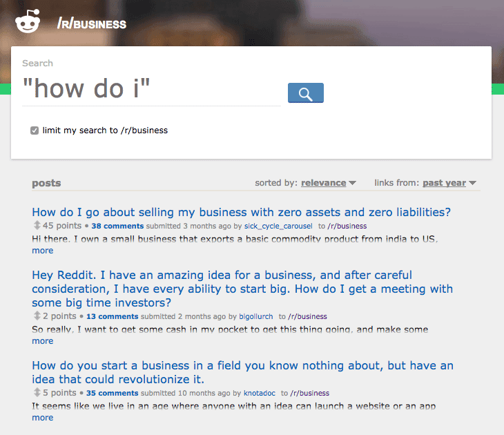The height and width of the screenshot is (435, 504).
Task: View the 38 comments link
Action: click(x=117, y=226)
